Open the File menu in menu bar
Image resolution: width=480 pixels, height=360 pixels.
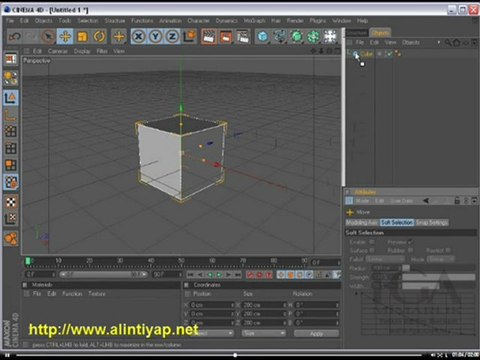click(10, 21)
